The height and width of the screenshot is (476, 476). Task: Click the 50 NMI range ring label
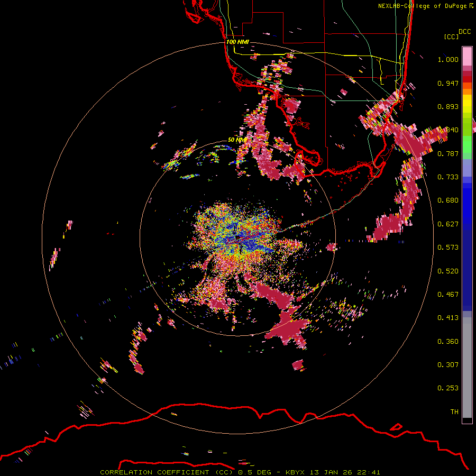click(237, 140)
